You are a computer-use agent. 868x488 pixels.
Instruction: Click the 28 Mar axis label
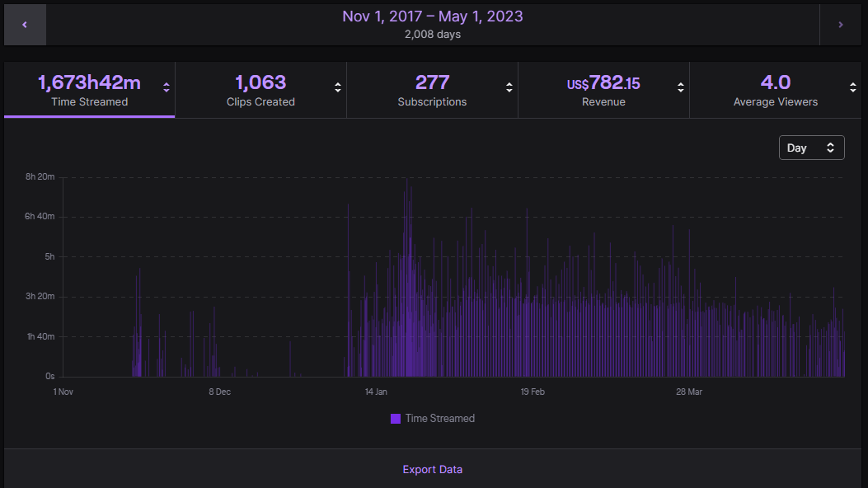point(689,392)
